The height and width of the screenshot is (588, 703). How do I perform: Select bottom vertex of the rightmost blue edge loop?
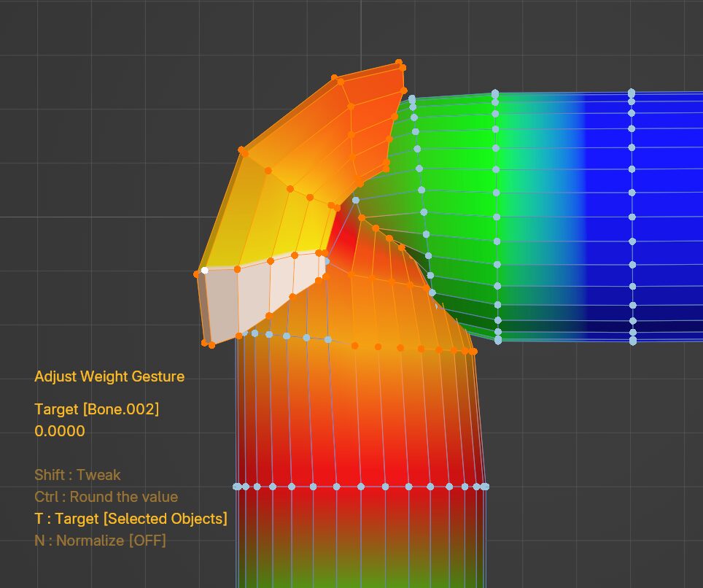(x=632, y=341)
